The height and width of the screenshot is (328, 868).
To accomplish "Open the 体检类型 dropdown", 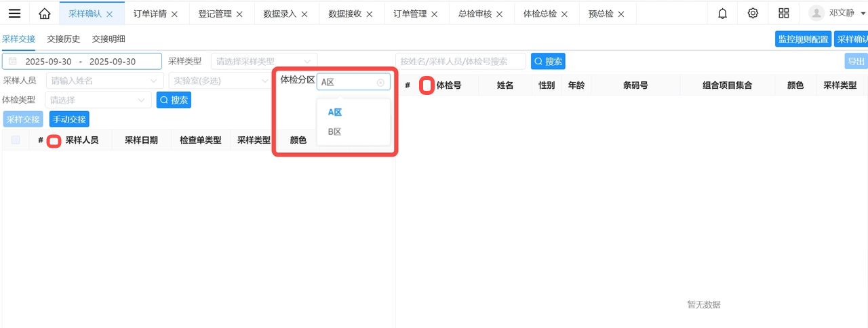I will click(x=98, y=100).
